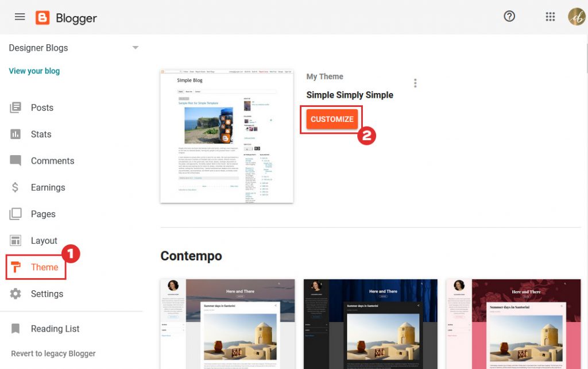
Task: Open the Settings gear in the sidebar
Action: coord(16,294)
